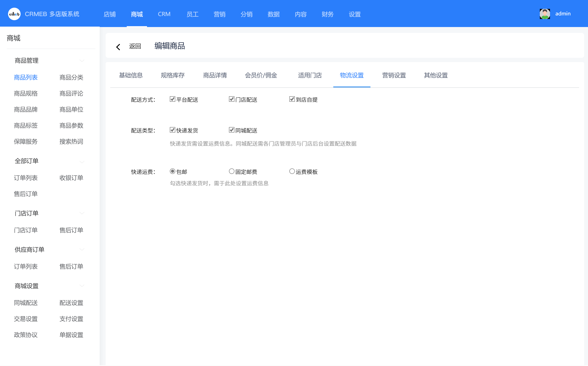Click the CRMEB logo icon

[14, 14]
